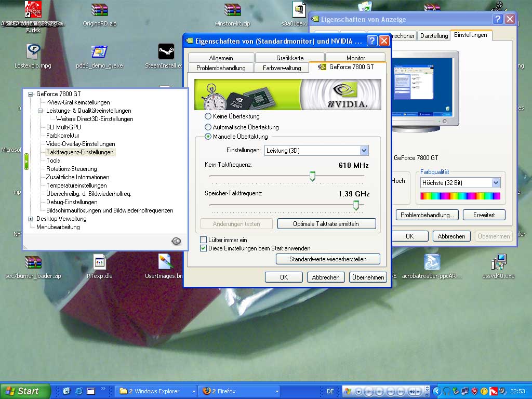
Task: Click help question mark in Eigenschaften von Anzeige
Action: click(497, 19)
